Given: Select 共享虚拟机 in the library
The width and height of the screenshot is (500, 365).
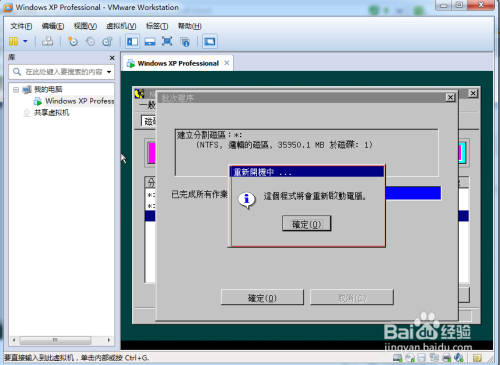Looking at the screenshot, I should (52, 113).
